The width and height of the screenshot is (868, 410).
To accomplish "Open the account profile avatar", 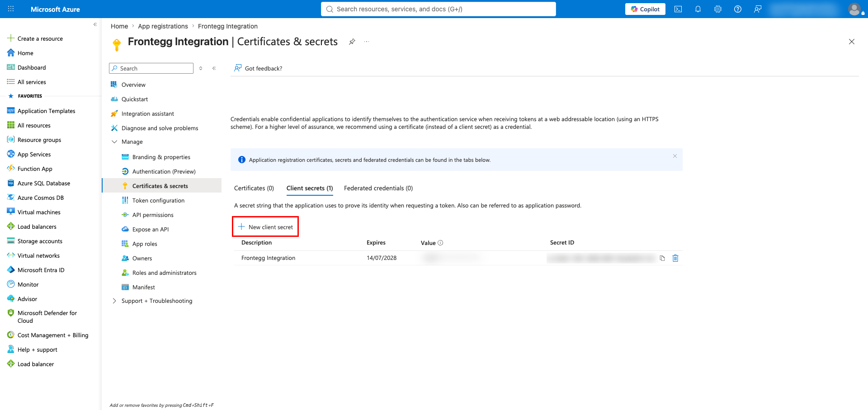I will tap(854, 9).
